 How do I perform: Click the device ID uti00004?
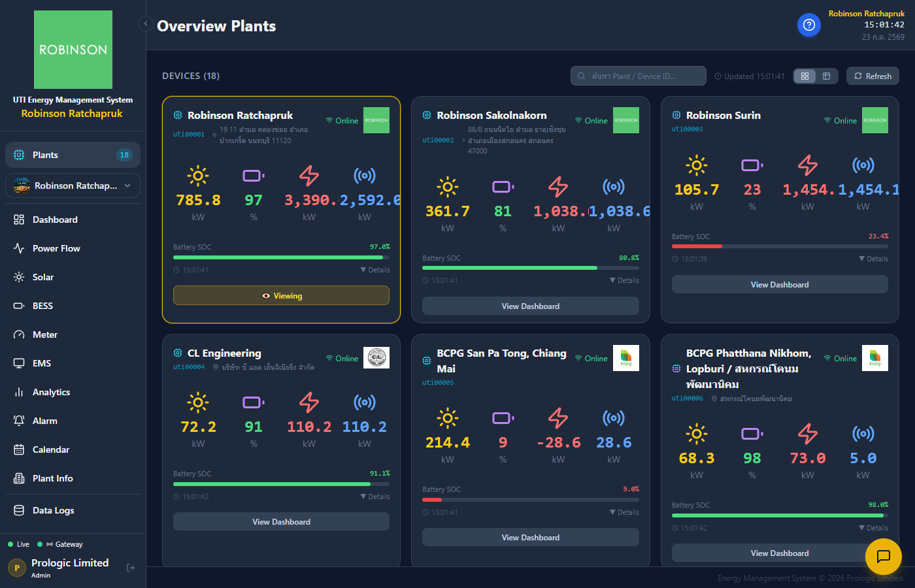point(189,367)
